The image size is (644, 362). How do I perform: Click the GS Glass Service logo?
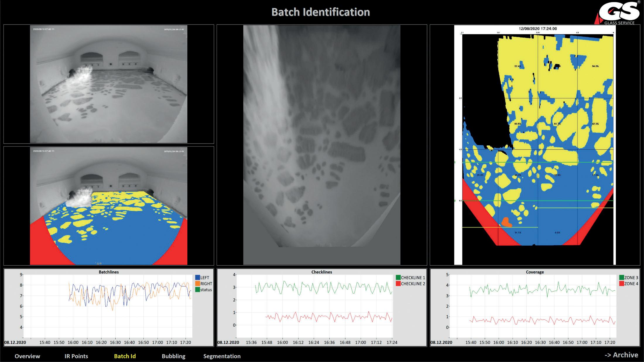(x=618, y=13)
